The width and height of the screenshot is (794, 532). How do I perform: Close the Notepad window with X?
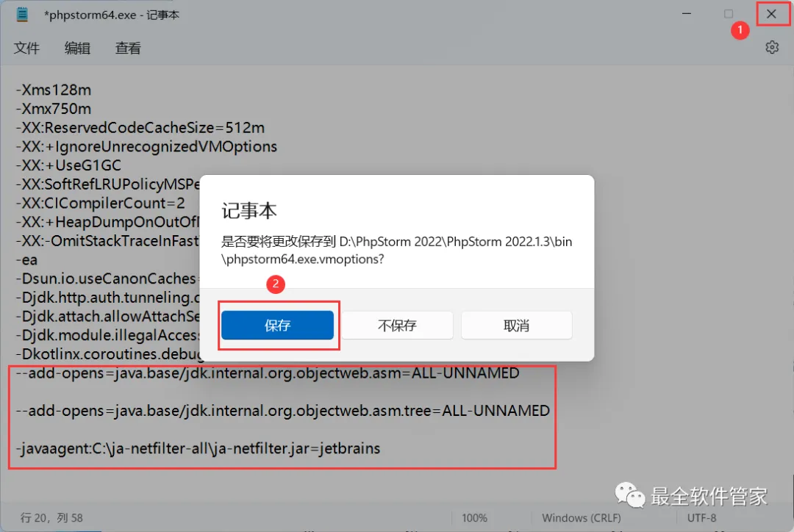point(771,14)
